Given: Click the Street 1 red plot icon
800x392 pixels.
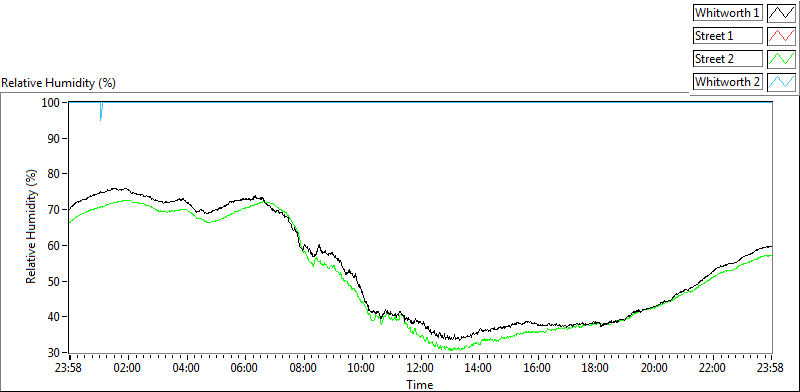Looking at the screenshot, I should pyautogui.click(x=782, y=36).
